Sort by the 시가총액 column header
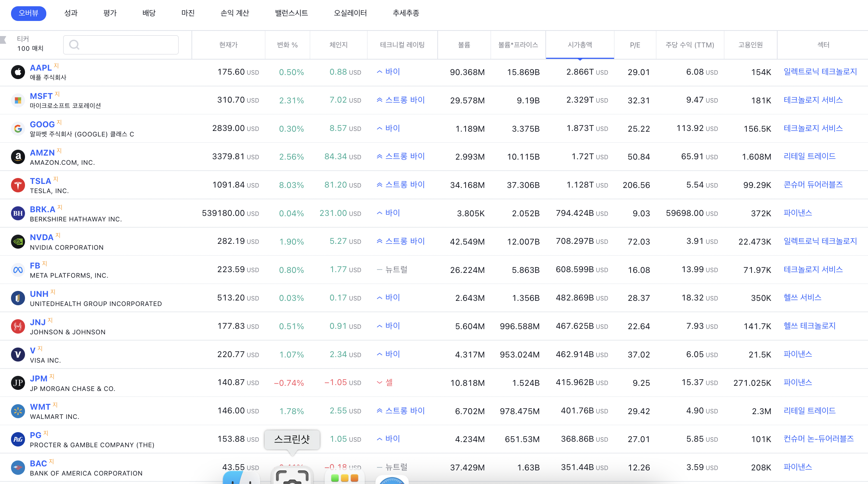Screen dimensions: 868x484 pyautogui.click(x=580, y=45)
